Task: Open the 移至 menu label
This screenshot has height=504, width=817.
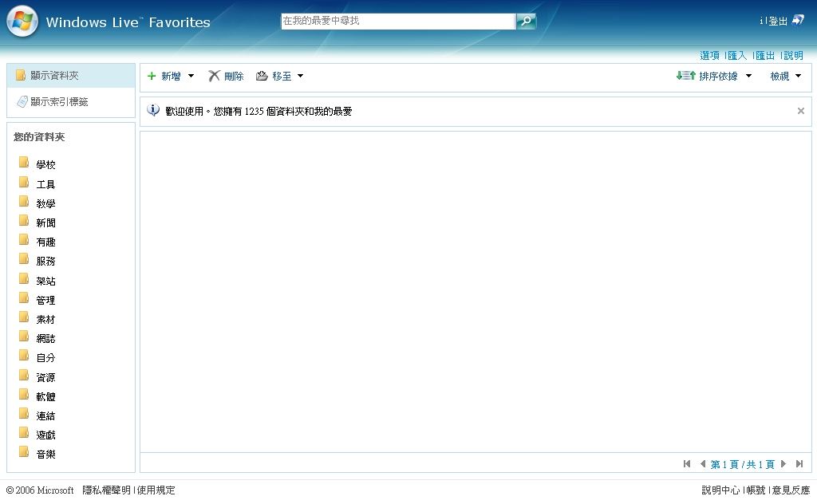Action: 282,77
